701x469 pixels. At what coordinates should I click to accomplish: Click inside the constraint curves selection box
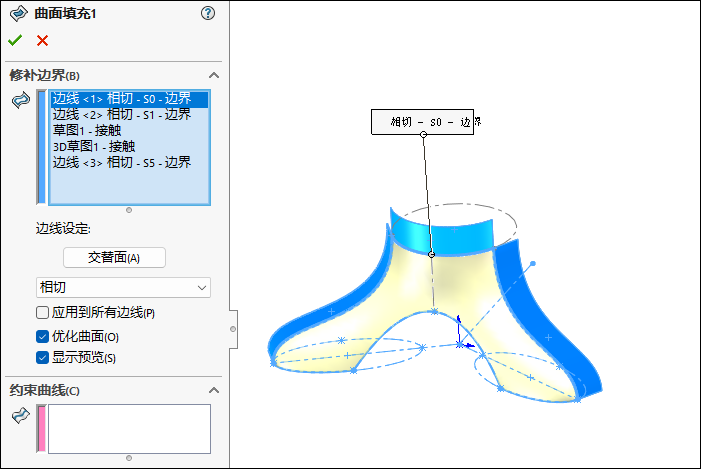click(x=129, y=429)
